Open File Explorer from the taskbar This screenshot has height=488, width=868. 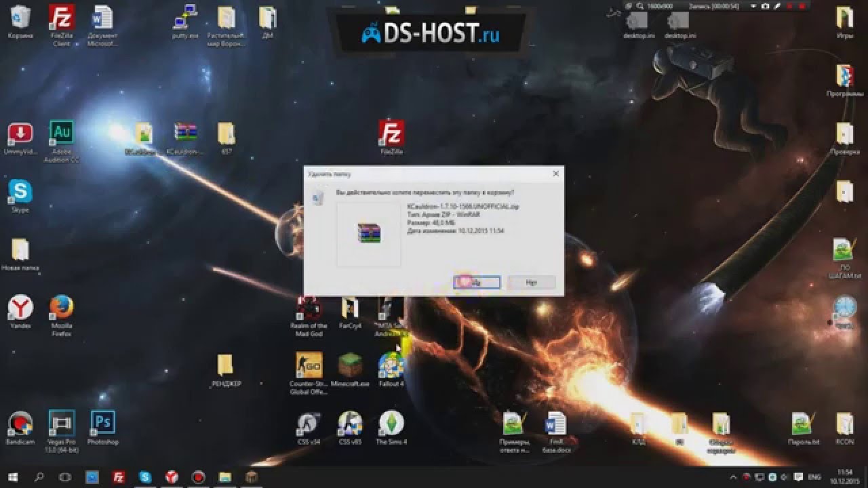pos(224,476)
